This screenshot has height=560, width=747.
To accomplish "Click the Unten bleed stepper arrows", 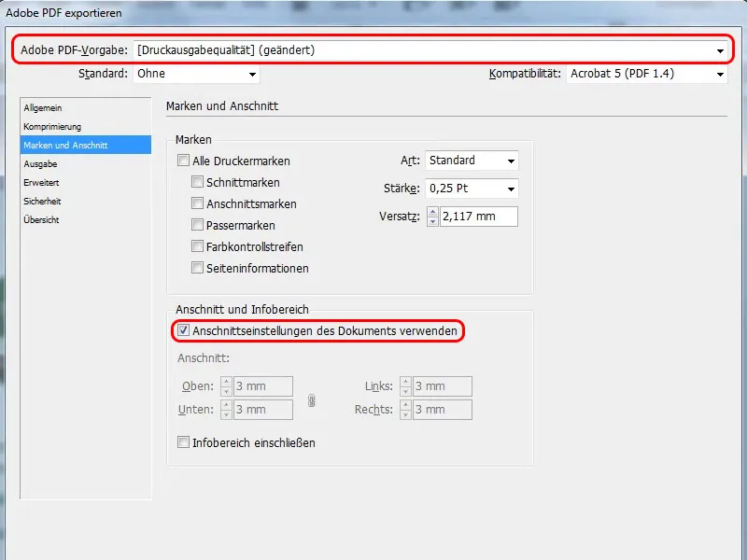I will coord(226,410).
